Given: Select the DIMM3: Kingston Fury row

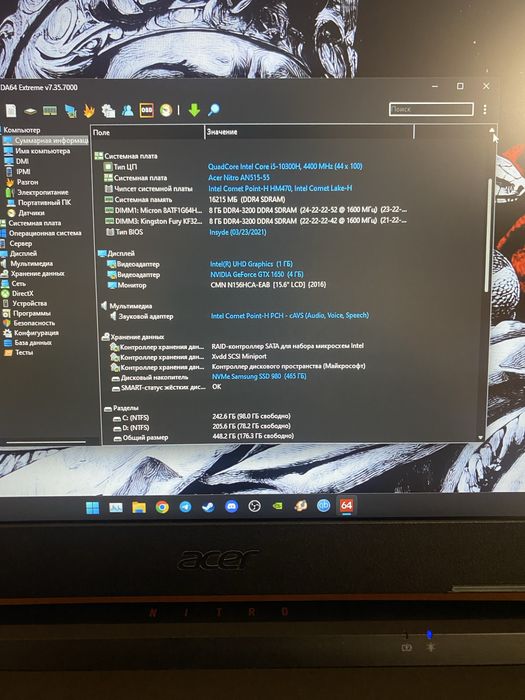Looking at the screenshot, I should tap(255, 221).
